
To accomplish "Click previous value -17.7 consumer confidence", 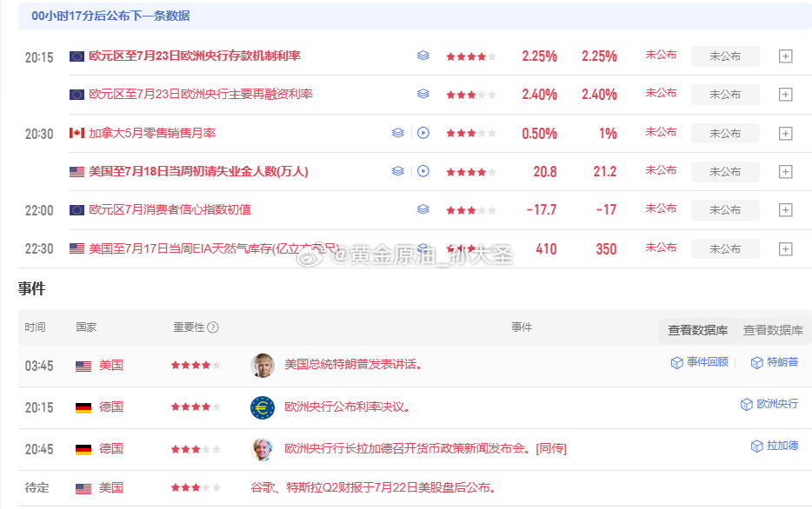I will pyautogui.click(x=542, y=210).
